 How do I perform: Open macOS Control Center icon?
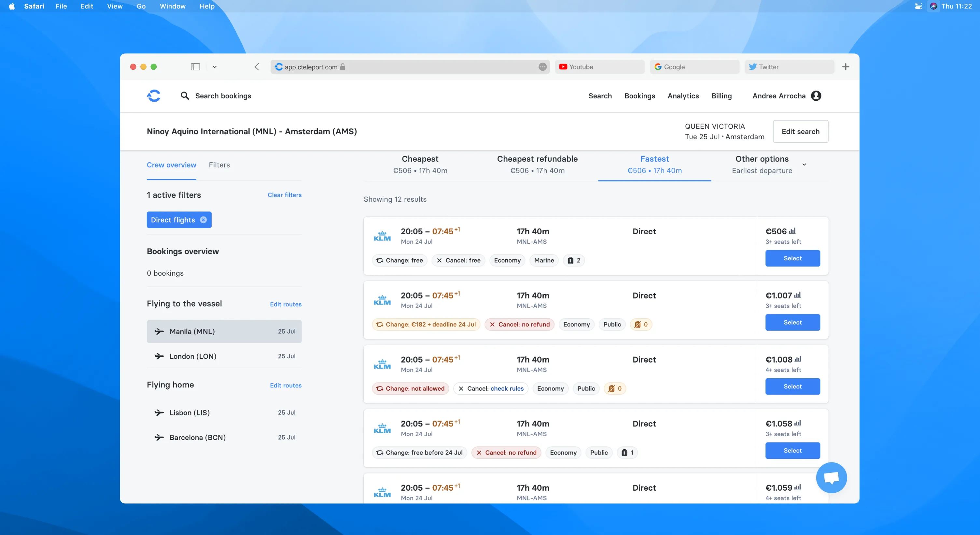[918, 6]
